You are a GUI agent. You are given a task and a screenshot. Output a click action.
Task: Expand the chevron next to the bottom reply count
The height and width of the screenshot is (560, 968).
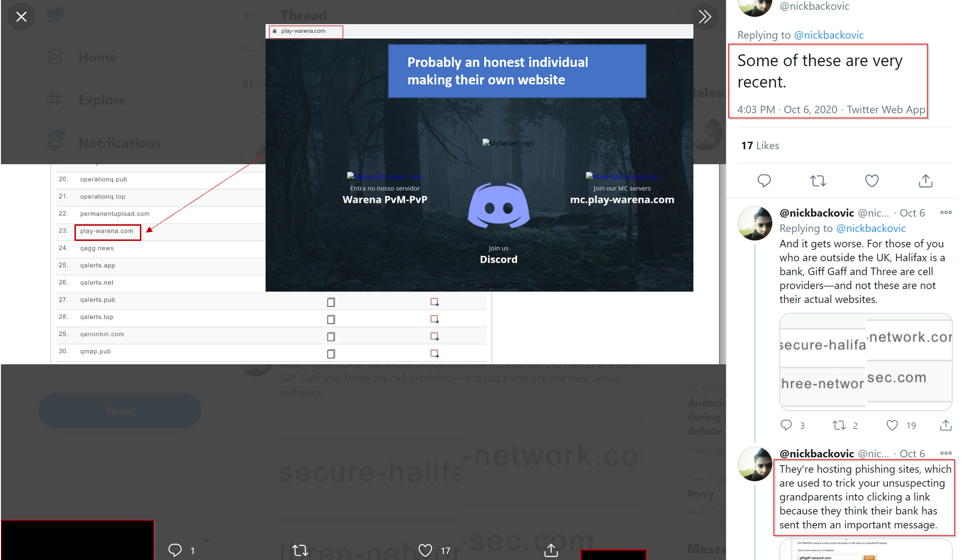coord(206,540)
